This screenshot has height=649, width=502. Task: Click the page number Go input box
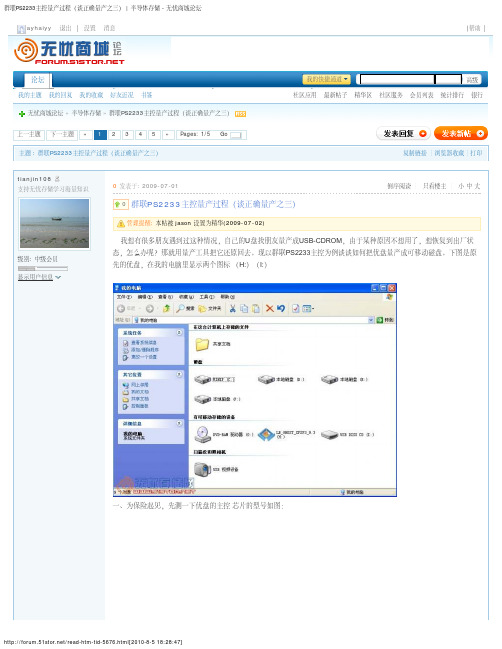click(x=236, y=135)
